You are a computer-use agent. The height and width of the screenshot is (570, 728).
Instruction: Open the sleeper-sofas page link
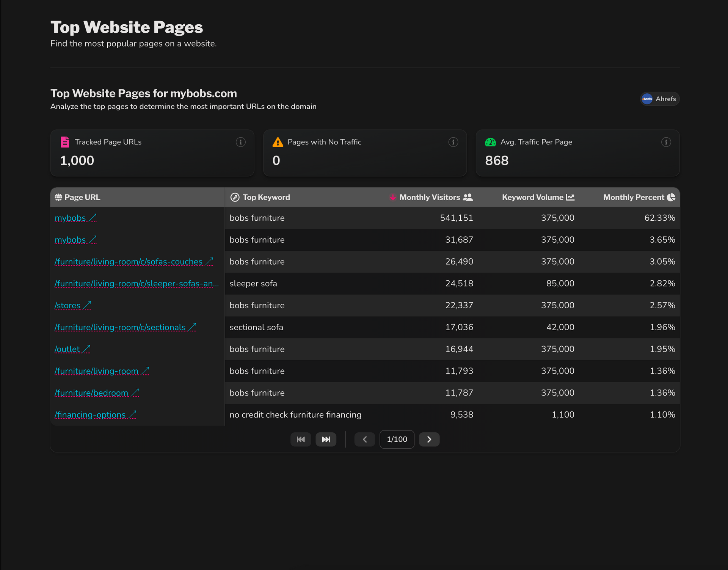pos(136,284)
